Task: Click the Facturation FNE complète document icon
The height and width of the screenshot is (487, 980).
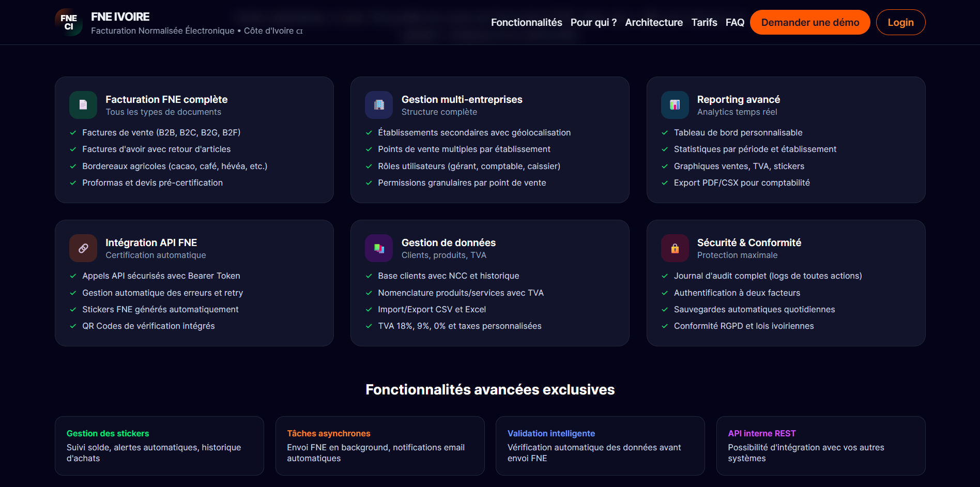Action: tap(83, 105)
